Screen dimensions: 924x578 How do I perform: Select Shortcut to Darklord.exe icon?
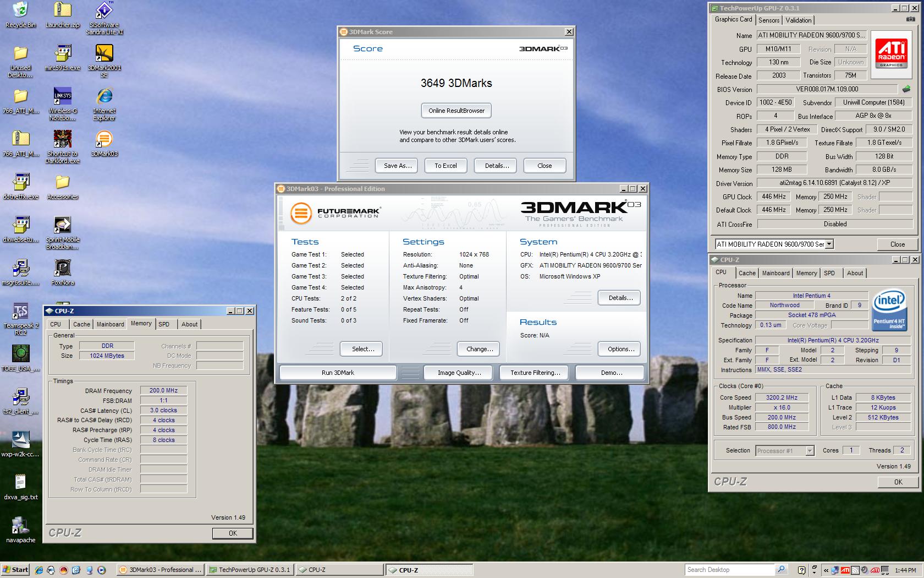coord(62,147)
